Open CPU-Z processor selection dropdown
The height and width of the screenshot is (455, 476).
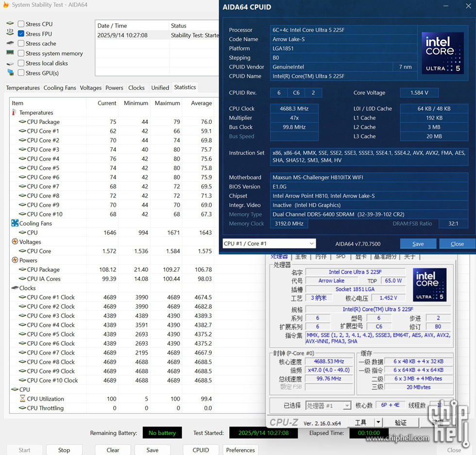click(328, 405)
